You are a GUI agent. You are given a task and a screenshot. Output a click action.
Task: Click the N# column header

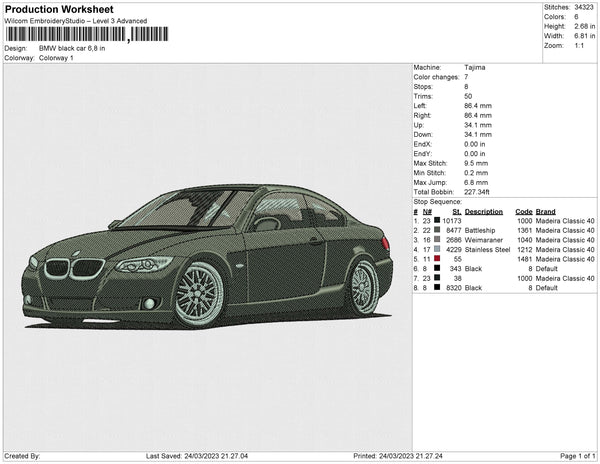(x=427, y=212)
